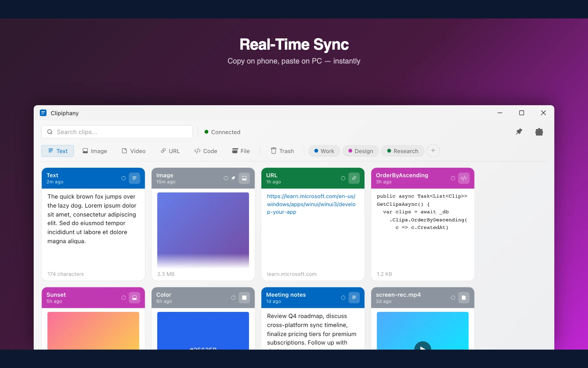Open the extensions puzzle icon
This screenshot has height=368, width=588.
click(539, 132)
